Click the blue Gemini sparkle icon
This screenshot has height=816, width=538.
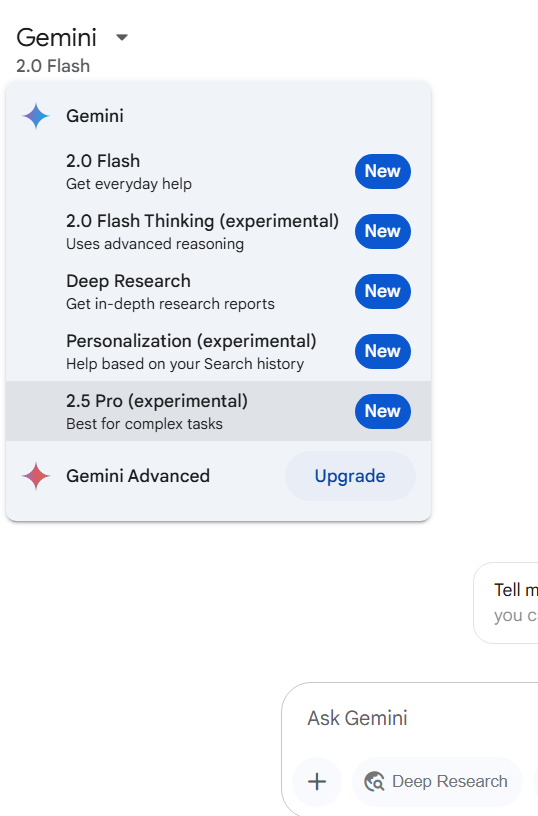click(x=36, y=116)
